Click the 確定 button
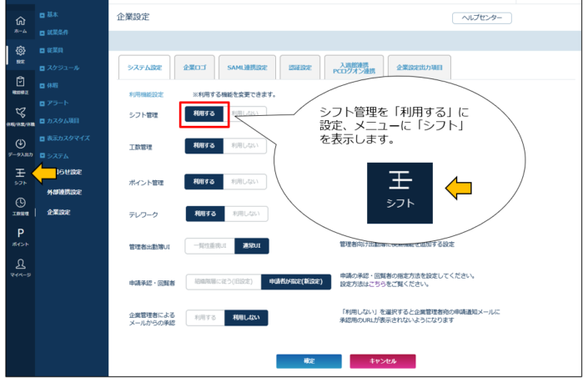 309,361
